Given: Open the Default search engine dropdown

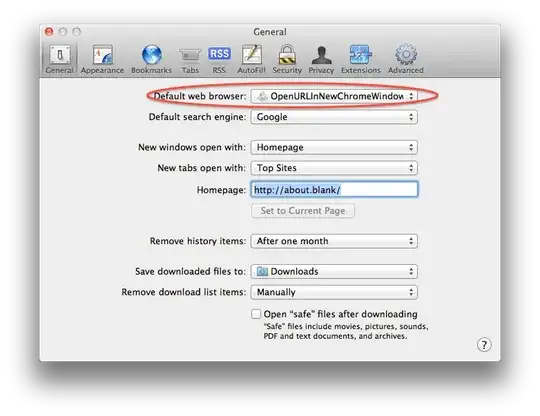Looking at the screenshot, I should [x=334, y=117].
